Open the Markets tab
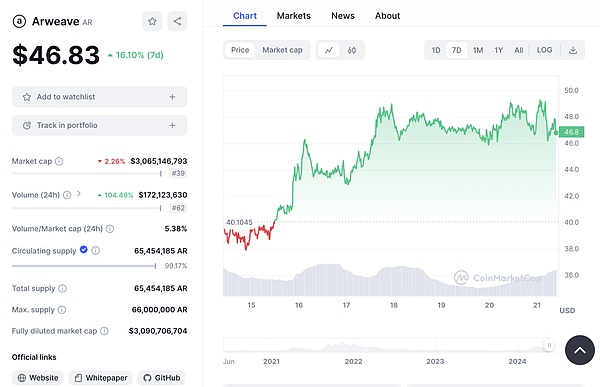The image size is (600, 387). point(293,16)
